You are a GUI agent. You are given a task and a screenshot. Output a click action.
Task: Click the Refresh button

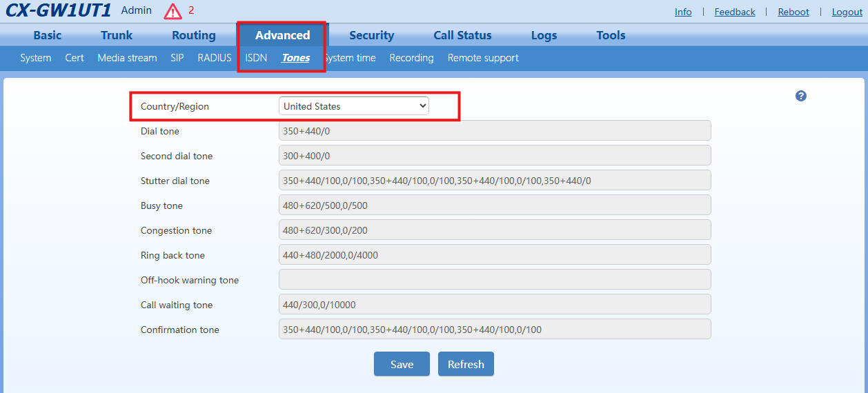[466, 364]
